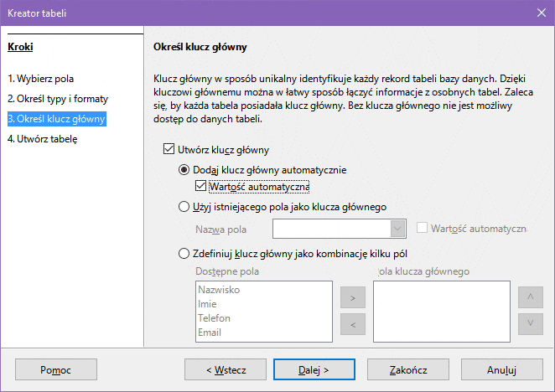Viewport: 555px width, 392px height.
Task: Open the Nazwa pola dropdown list
Action: 397,229
